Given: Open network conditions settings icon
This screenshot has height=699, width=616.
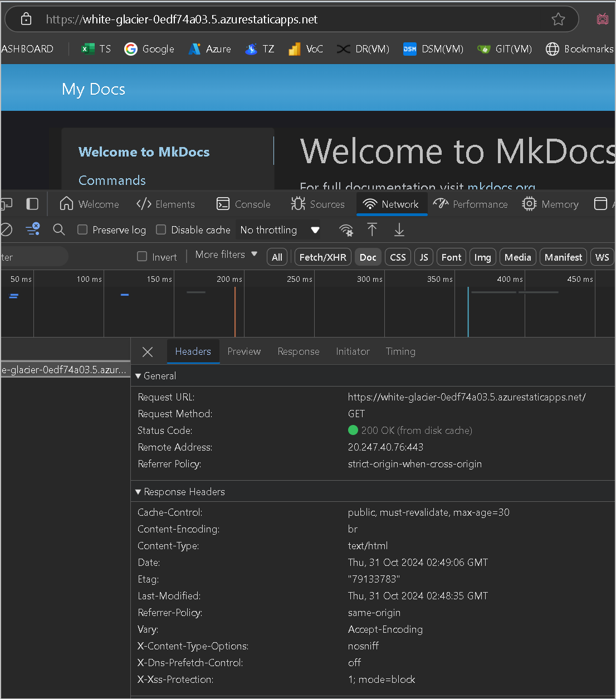Looking at the screenshot, I should point(346,229).
